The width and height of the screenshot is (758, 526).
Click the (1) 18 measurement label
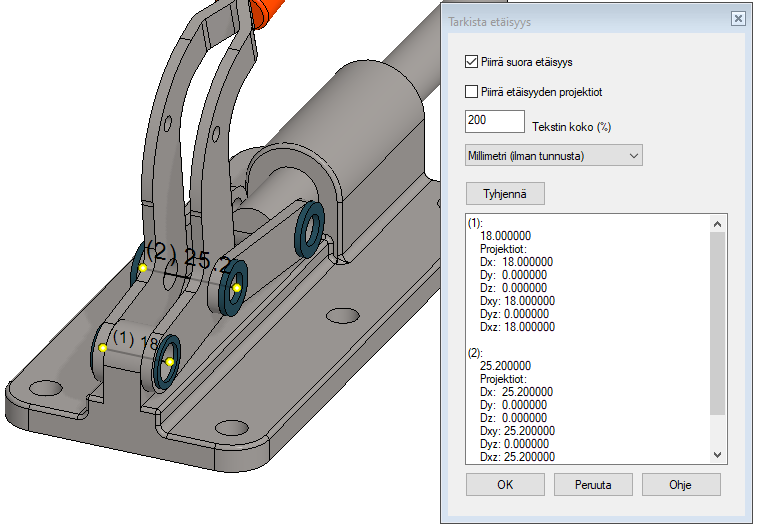135,340
